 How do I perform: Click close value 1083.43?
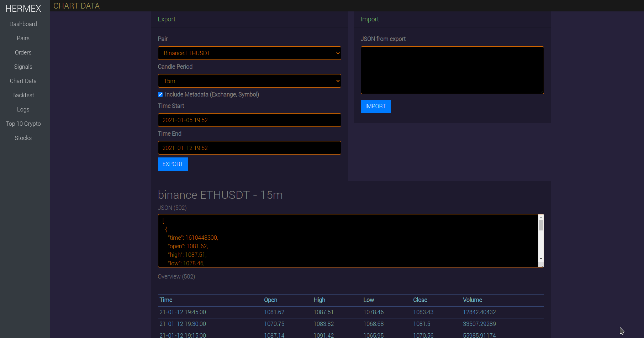coord(423,312)
